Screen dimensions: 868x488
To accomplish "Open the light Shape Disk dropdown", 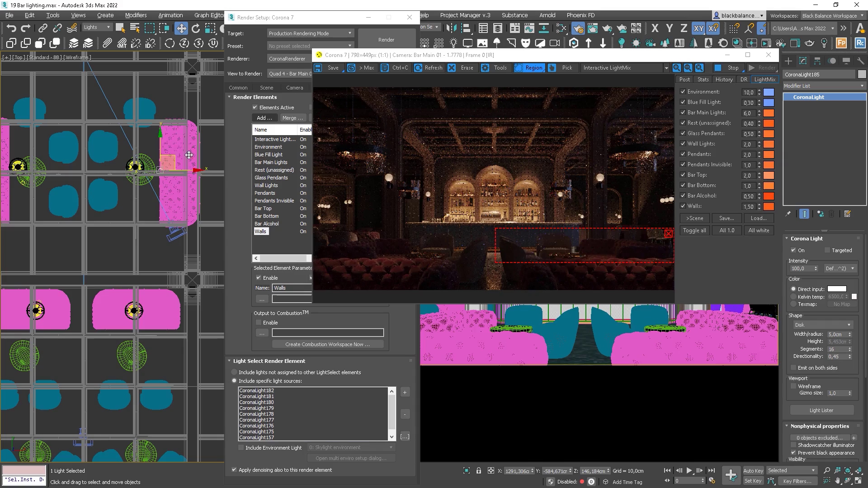I will (x=822, y=325).
